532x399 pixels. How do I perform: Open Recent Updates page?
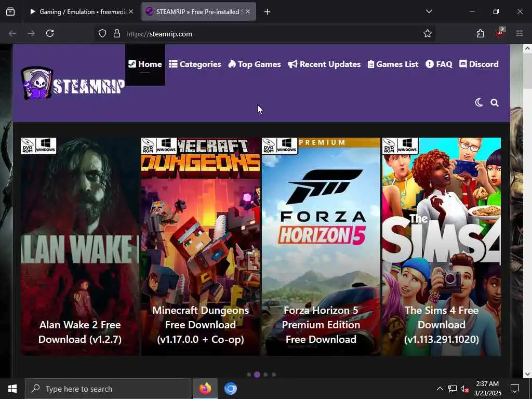pos(324,64)
